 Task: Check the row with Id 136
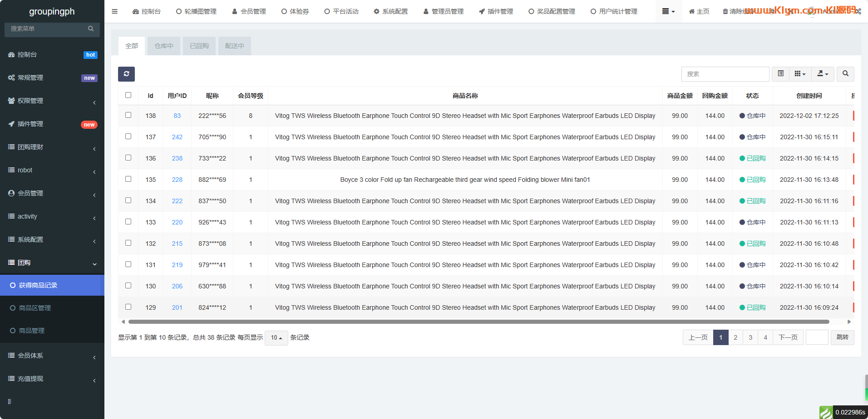[128, 158]
